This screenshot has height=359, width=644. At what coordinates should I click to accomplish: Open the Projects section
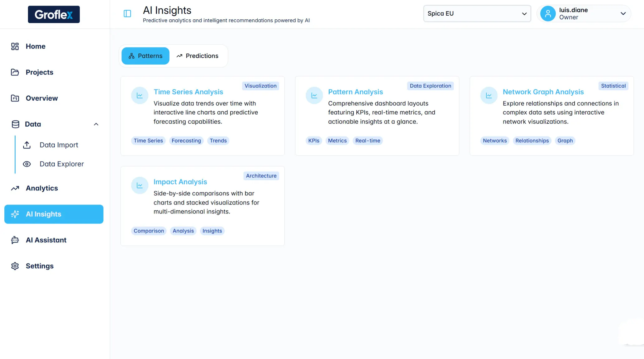[54, 72]
